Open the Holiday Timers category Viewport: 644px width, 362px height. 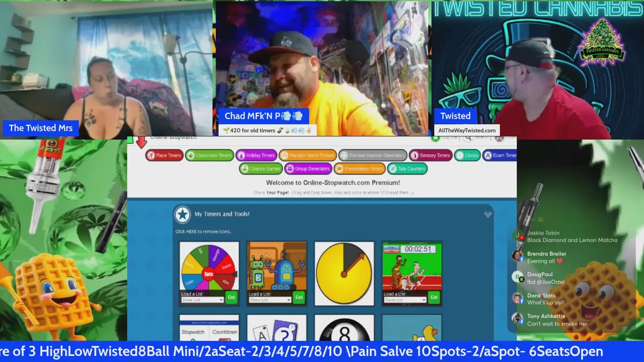point(256,155)
